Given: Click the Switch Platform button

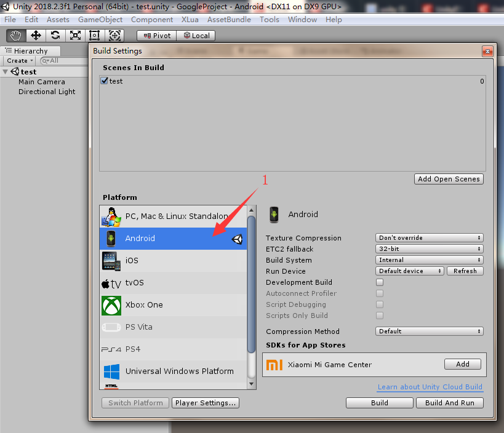Looking at the screenshot, I should [135, 403].
